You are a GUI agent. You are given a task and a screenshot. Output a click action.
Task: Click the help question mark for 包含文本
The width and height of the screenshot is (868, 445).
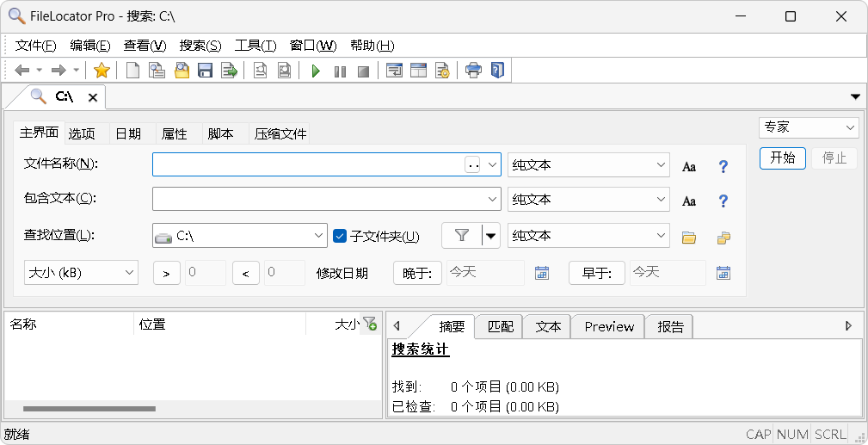723,201
